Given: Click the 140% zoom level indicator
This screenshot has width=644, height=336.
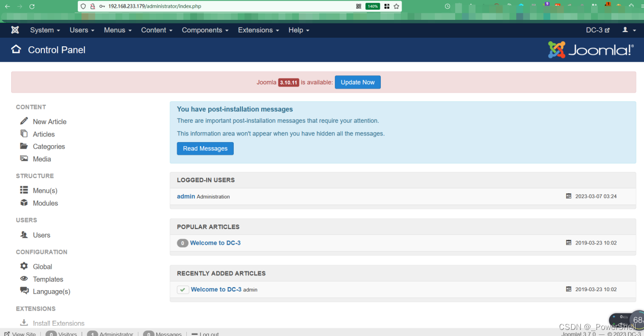Looking at the screenshot, I should (373, 6).
